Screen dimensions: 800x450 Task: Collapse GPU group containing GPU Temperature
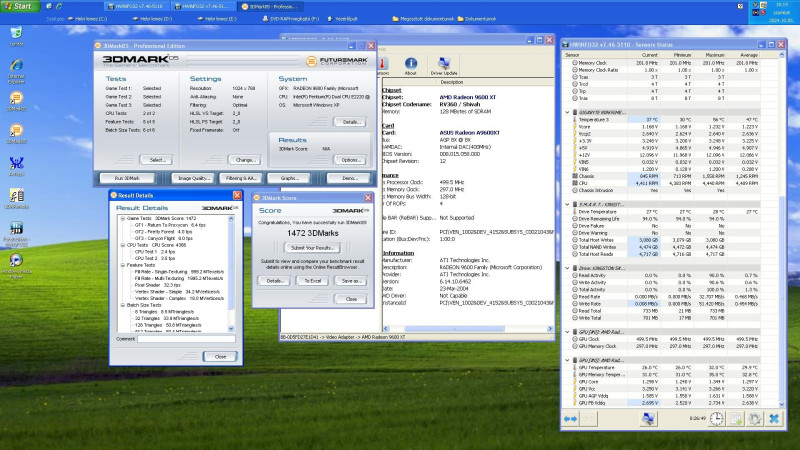(x=567, y=360)
